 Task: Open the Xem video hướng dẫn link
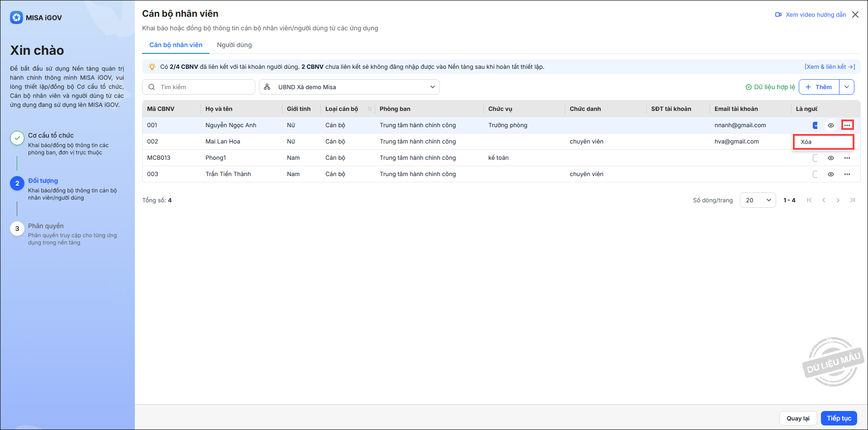(811, 14)
